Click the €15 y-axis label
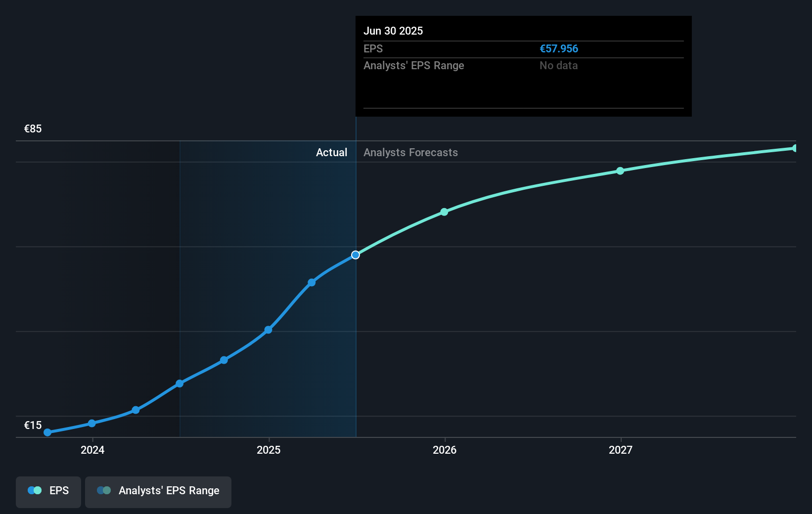The image size is (812, 514). [33, 426]
